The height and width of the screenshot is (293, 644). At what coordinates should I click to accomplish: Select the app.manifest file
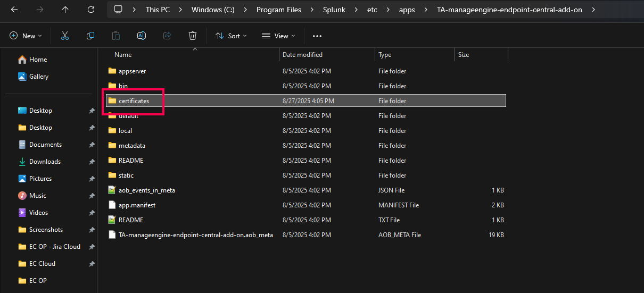(x=137, y=205)
